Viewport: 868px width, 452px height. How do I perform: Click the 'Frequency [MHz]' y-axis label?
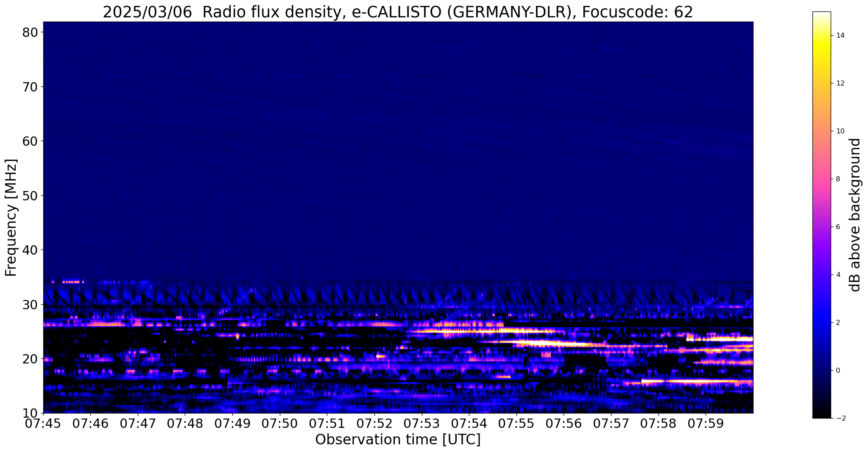point(11,217)
